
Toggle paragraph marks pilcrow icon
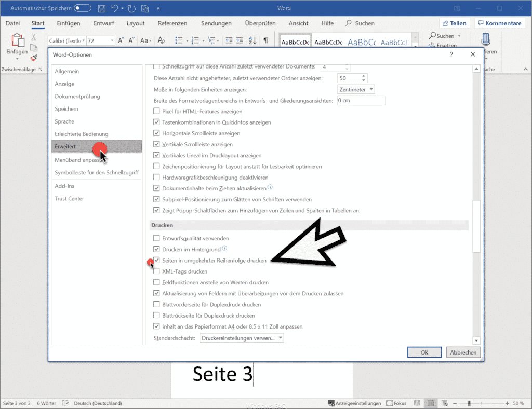click(x=265, y=40)
